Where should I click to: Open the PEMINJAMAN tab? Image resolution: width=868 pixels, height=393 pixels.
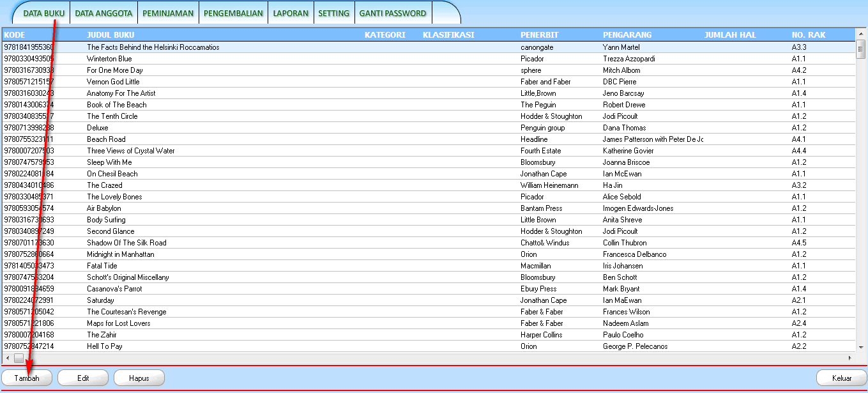168,13
